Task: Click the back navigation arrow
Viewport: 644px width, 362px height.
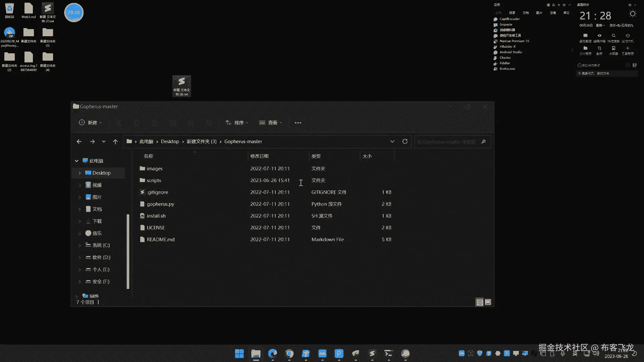Action: (79, 142)
